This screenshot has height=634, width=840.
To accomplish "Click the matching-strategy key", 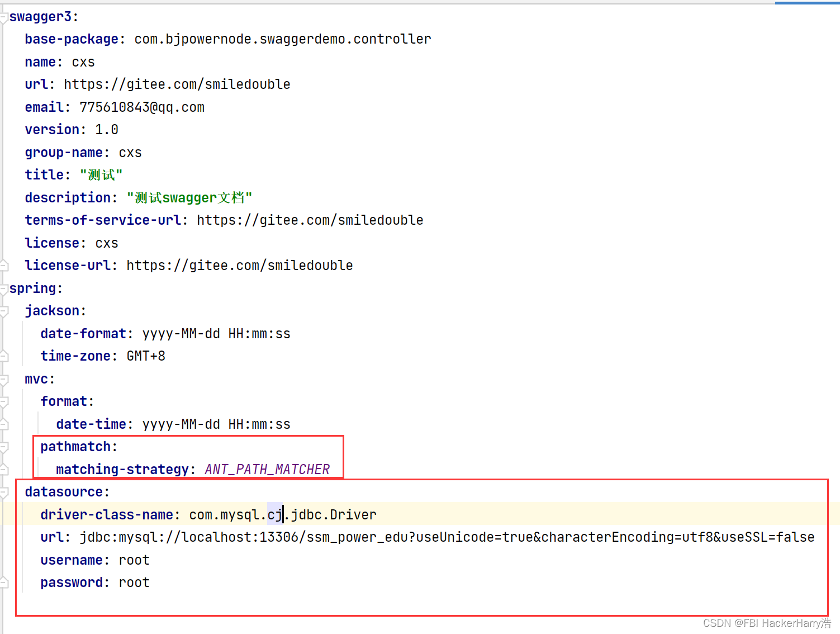I will (x=122, y=470).
